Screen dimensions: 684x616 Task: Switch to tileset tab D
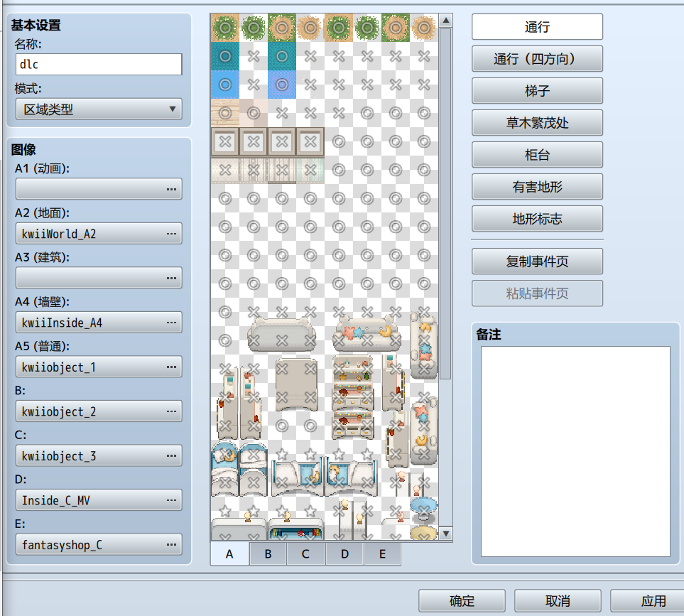coord(344,554)
